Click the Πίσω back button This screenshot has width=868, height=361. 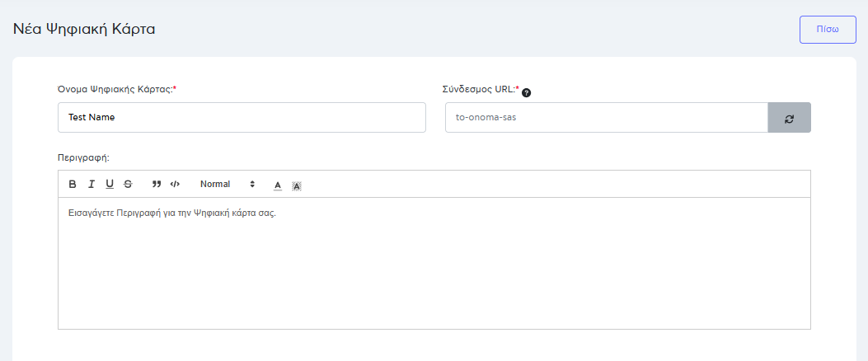point(828,29)
